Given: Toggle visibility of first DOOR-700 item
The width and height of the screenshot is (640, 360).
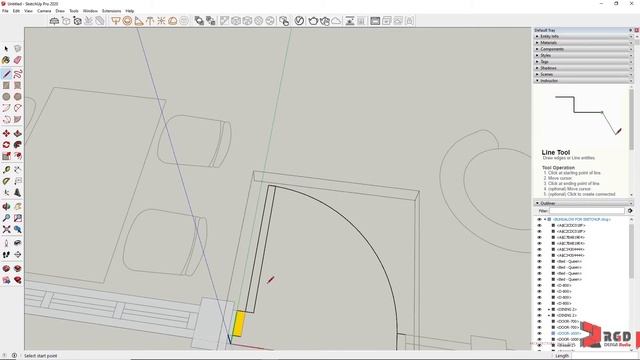Looking at the screenshot, I should pyautogui.click(x=539, y=321).
